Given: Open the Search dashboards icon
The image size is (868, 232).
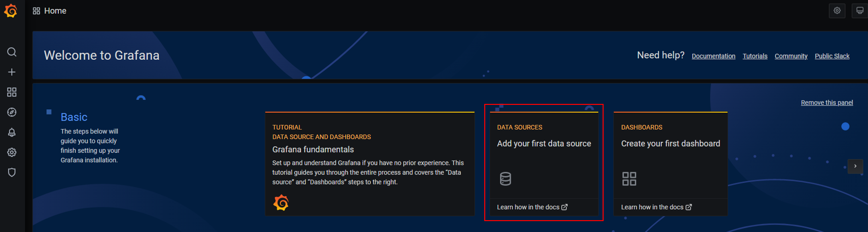Looking at the screenshot, I should 12,52.
